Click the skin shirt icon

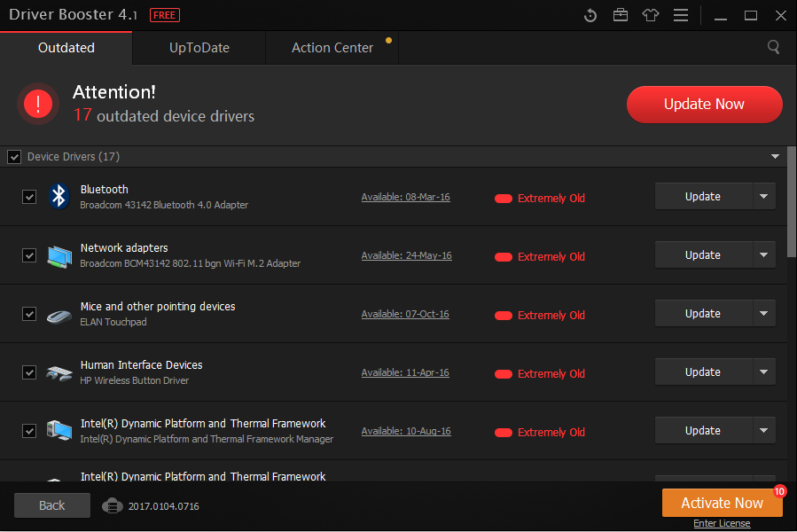(650, 15)
